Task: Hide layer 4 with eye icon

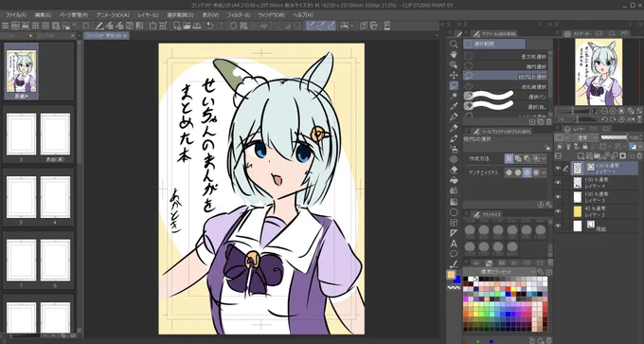Action: point(558,183)
